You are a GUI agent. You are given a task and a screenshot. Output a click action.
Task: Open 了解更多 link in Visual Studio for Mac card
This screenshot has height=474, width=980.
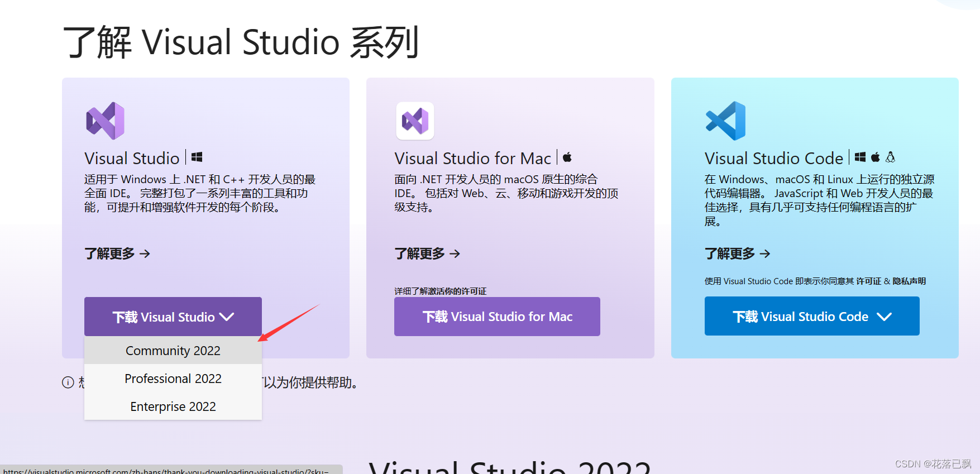(428, 253)
